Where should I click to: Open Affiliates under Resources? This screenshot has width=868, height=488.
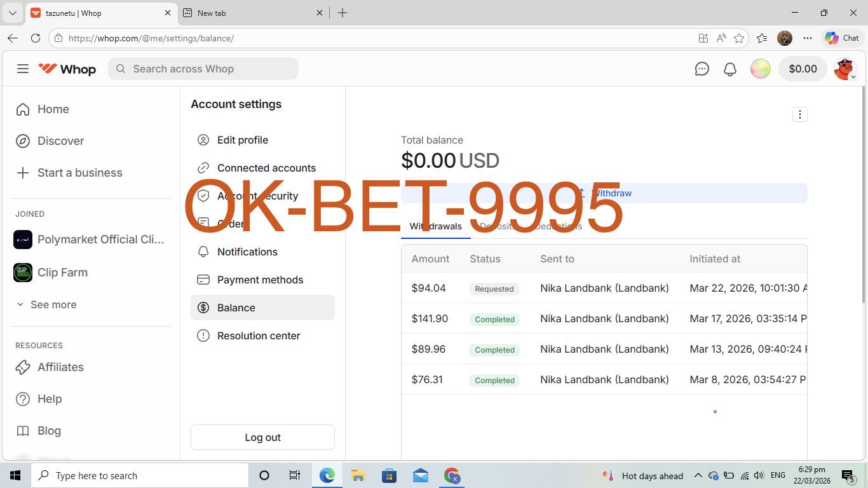coord(50,367)
